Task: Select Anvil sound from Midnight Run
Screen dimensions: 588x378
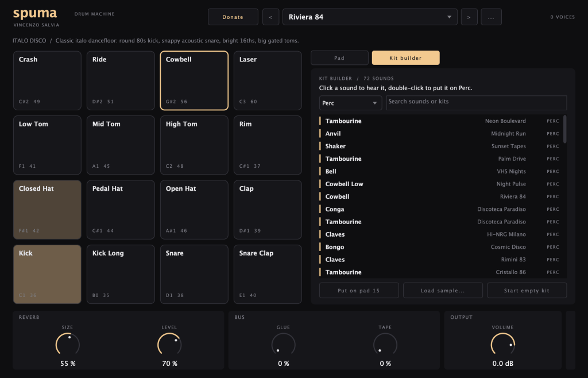Action: pyautogui.click(x=440, y=133)
